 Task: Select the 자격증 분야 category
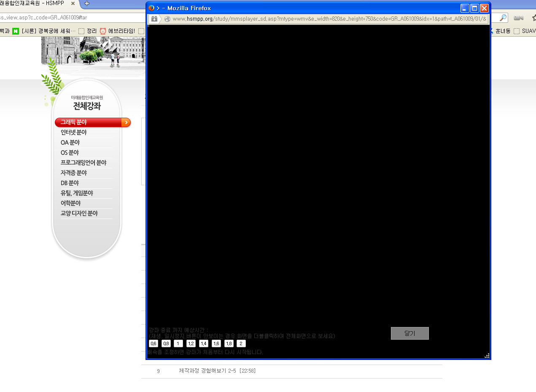tap(74, 173)
